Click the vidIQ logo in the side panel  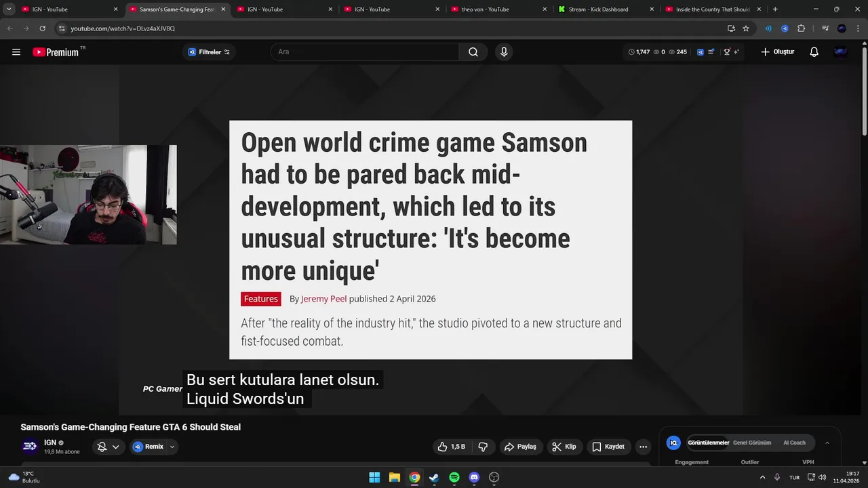(673, 443)
